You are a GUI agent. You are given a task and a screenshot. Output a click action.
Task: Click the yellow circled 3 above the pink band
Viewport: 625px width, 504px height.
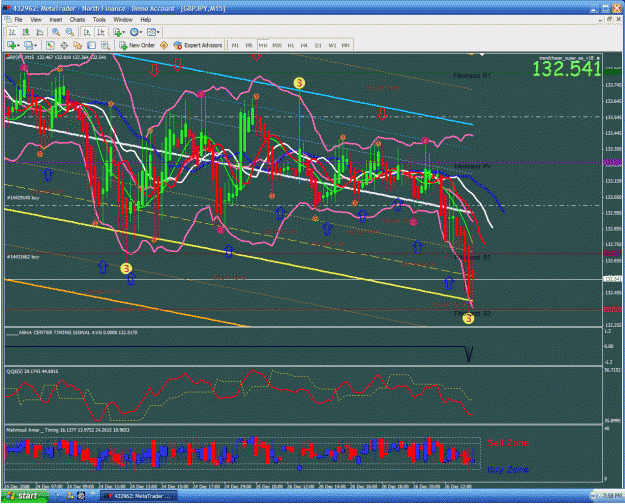[x=299, y=83]
